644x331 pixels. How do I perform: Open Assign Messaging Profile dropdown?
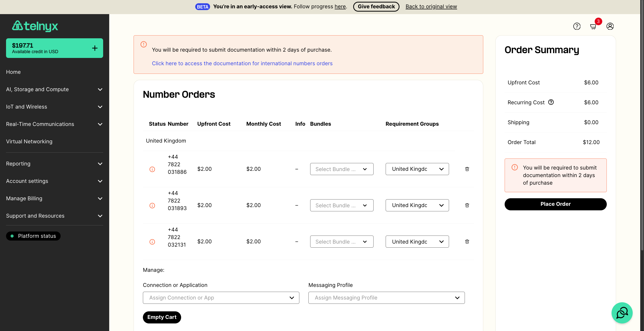[x=386, y=298]
